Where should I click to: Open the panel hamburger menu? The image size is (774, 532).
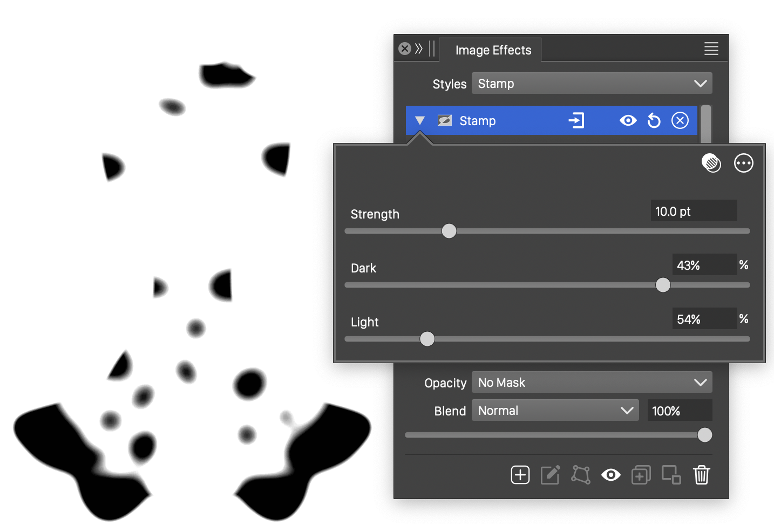click(711, 49)
